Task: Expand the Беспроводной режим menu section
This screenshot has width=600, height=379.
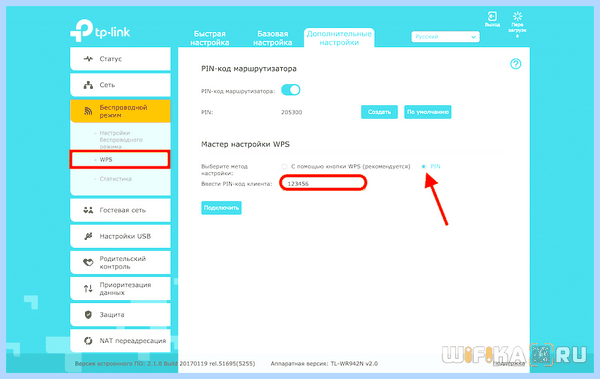Action: pyautogui.click(x=120, y=111)
